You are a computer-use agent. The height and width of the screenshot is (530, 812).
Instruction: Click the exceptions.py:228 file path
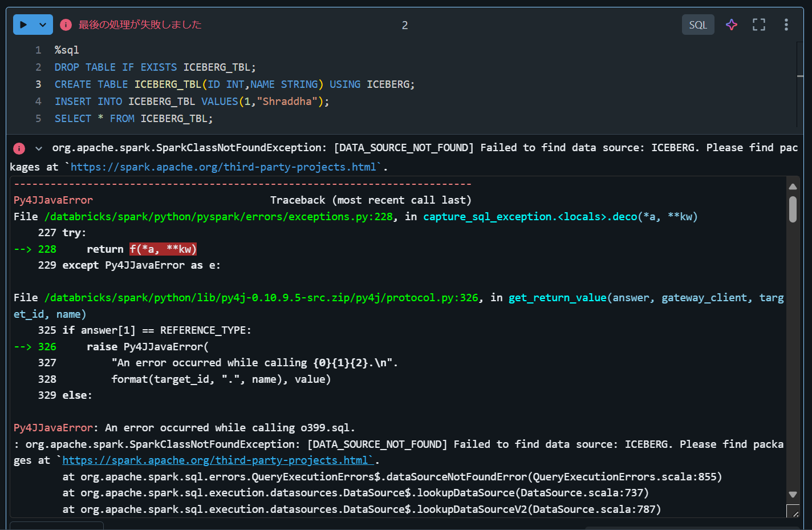point(218,217)
